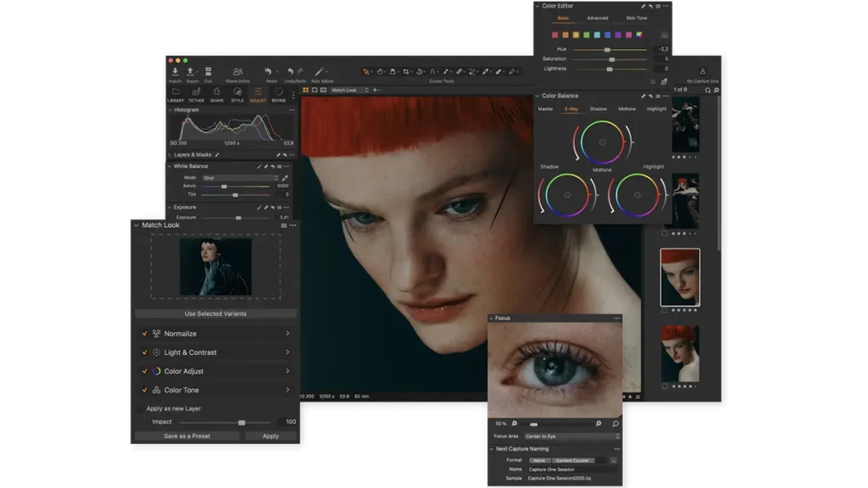This screenshot has width=868, height=488.
Task: Expand the Color Adjust row chevron
Action: pos(288,371)
